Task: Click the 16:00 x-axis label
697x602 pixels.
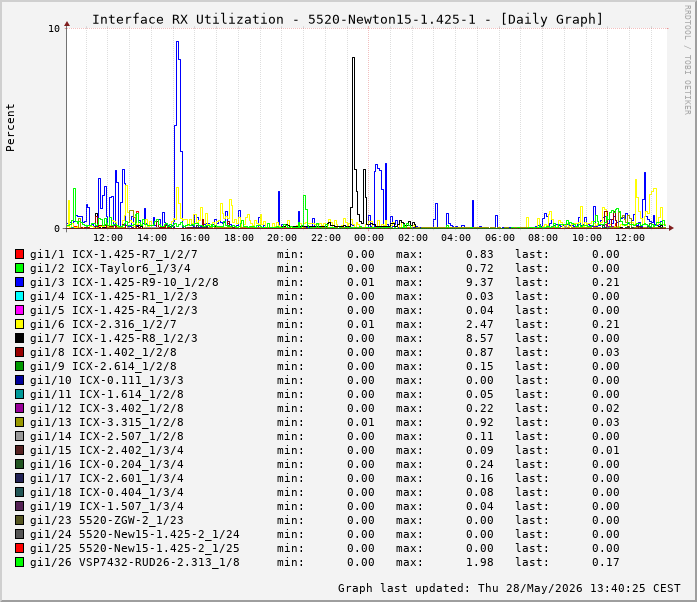Action: (x=195, y=237)
